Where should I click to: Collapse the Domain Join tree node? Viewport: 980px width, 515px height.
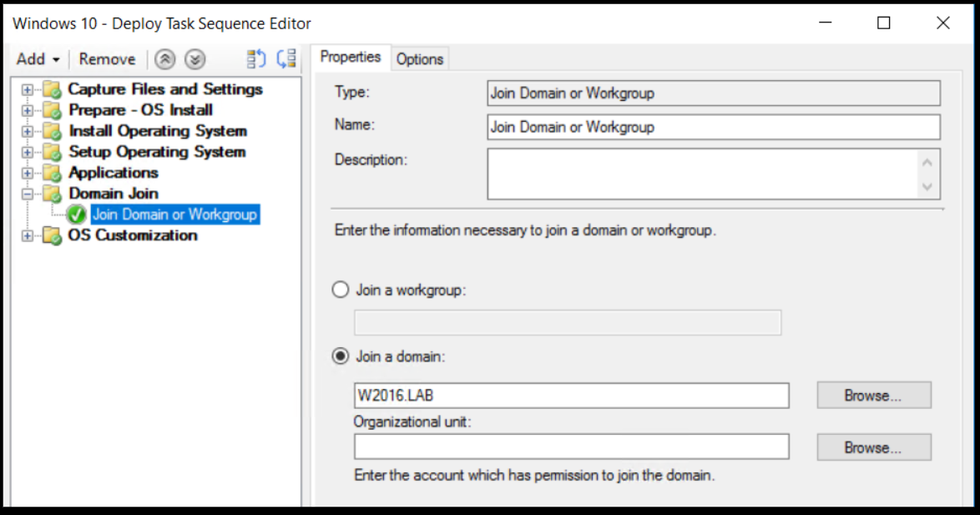(x=26, y=193)
